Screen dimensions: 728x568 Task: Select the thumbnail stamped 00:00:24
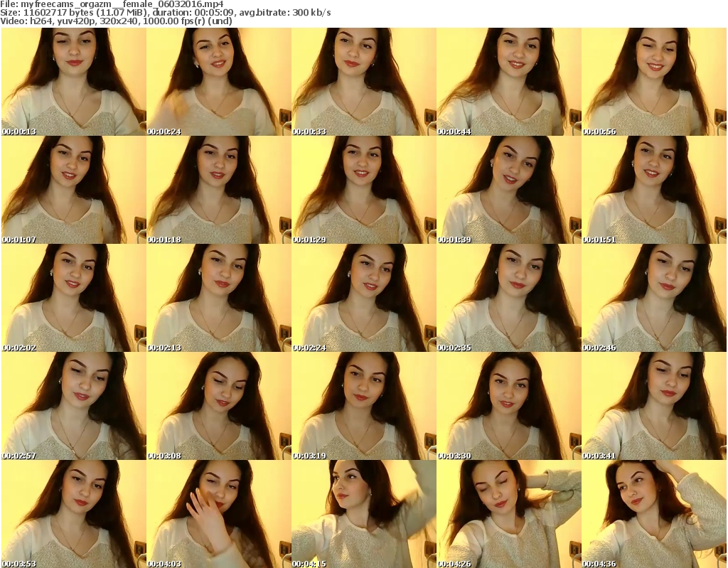(x=219, y=82)
